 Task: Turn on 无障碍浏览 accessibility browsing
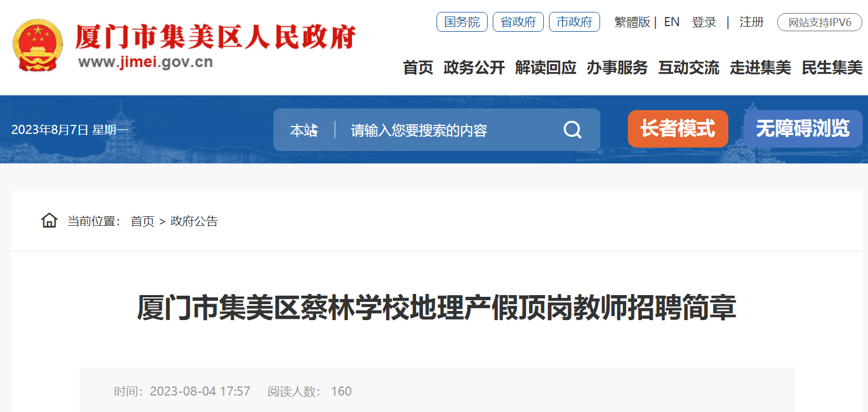pos(803,128)
